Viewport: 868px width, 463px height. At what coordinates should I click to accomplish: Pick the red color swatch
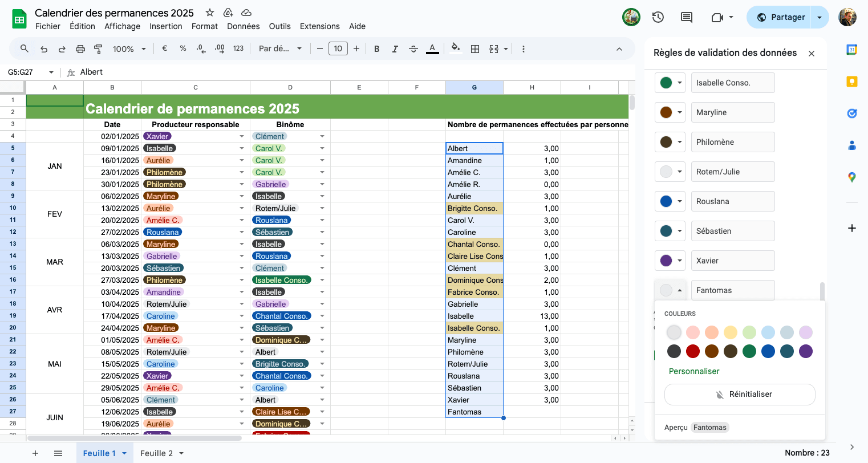(x=693, y=351)
